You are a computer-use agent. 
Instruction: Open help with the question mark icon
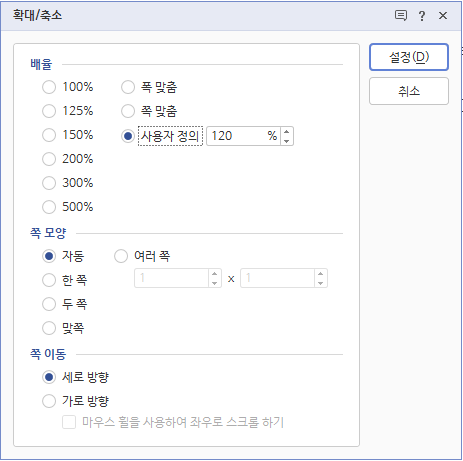tap(422, 15)
